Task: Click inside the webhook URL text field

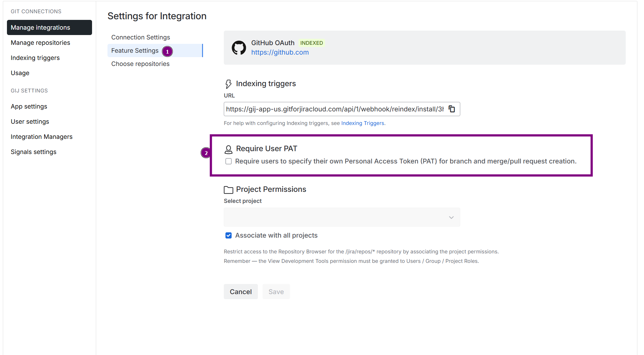Action: tap(334, 109)
